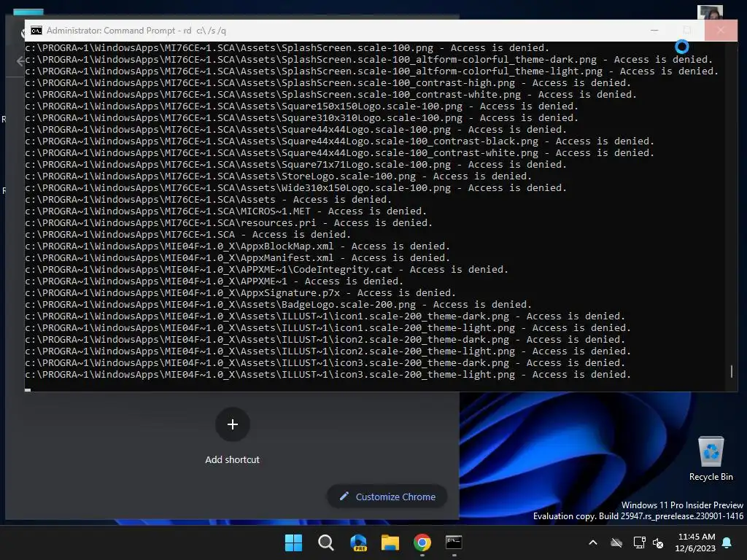
Task: Click the Command Prompt vertical scrollbar thumb
Action: pos(732,371)
